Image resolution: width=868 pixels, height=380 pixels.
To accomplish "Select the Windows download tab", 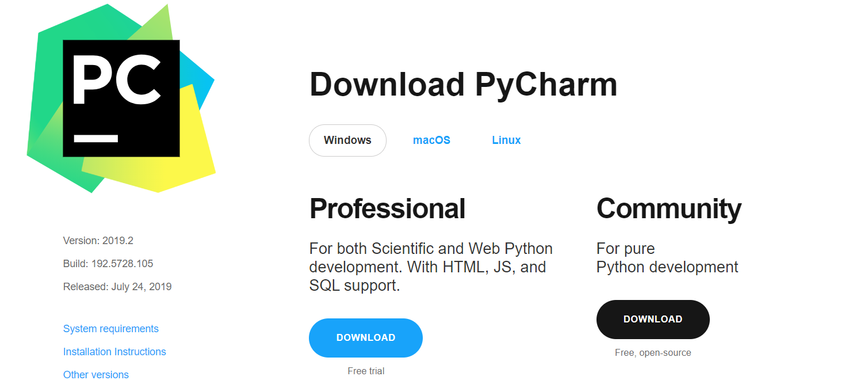I will pos(347,140).
